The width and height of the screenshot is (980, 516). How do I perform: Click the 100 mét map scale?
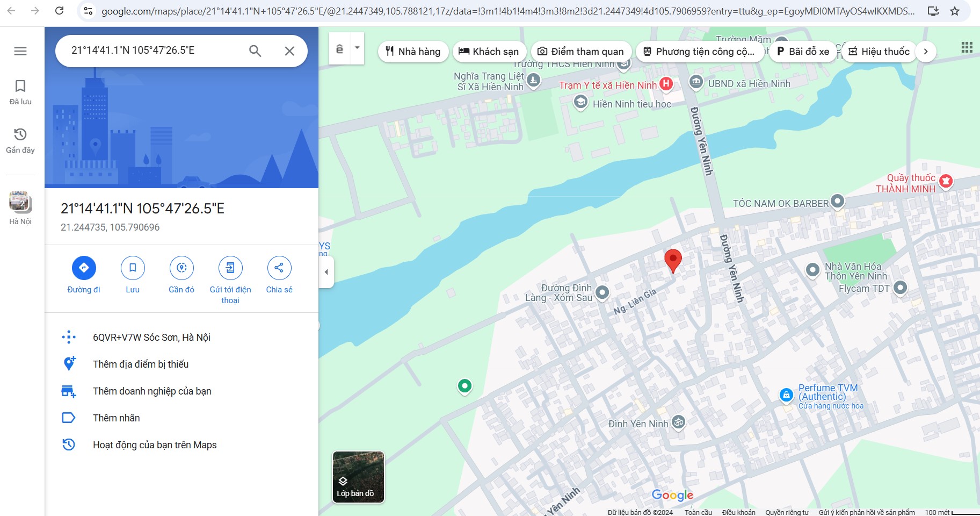(952, 512)
